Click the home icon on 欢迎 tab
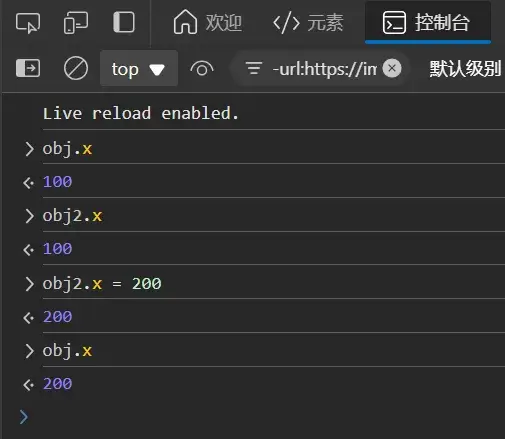This screenshot has width=505, height=439. pyautogui.click(x=185, y=22)
